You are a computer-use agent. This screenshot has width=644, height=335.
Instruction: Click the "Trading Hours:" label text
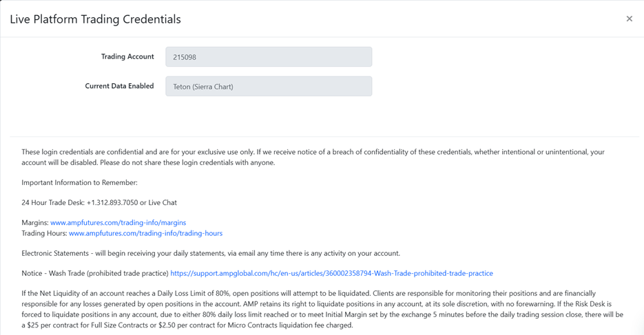(x=44, y=233)
